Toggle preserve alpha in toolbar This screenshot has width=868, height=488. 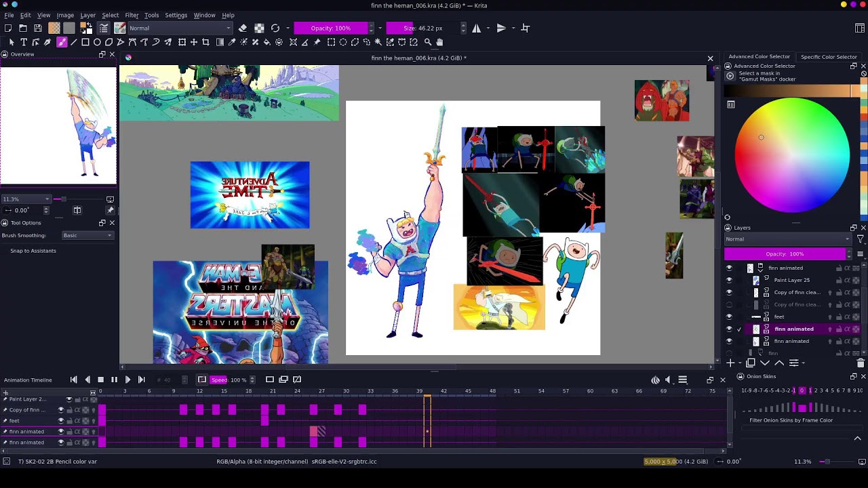tap(259, 28)
